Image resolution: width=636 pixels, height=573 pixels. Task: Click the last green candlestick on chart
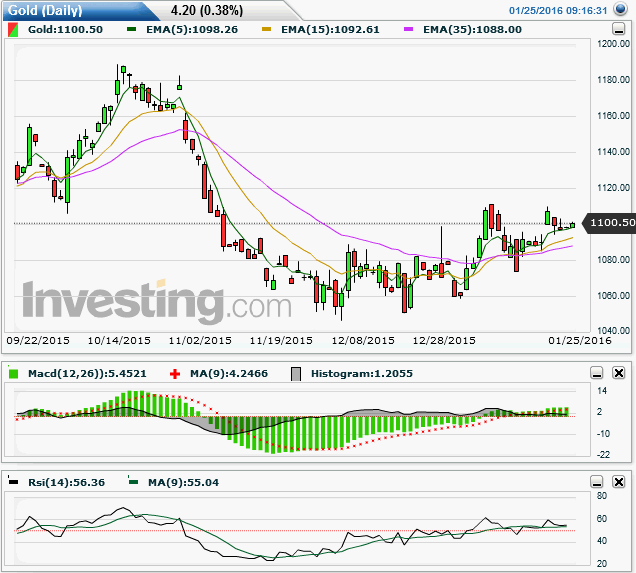[573, 225]
